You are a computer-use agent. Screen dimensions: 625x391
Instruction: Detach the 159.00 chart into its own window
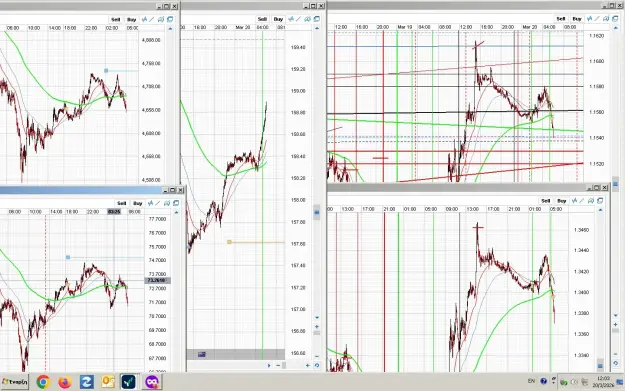click(316, 19)
